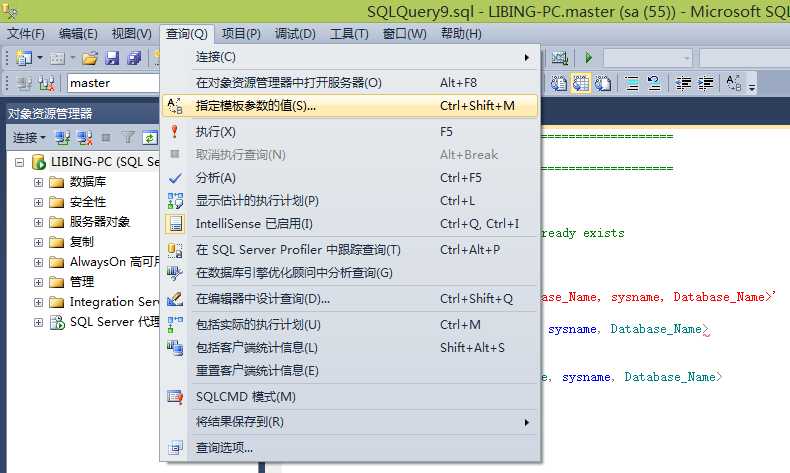The width and height of the screenshot is (790, 473).
Task: Open the 工具(T) menu
Action: (349, 34)
